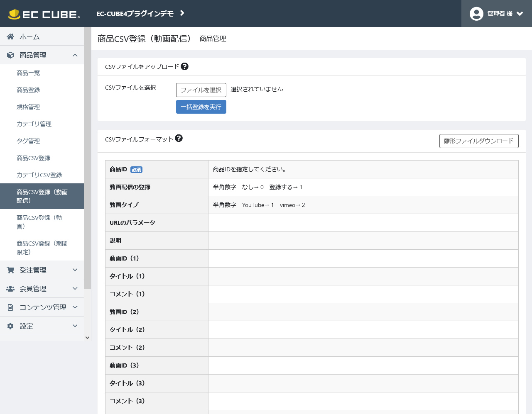Screen dimensions: 532x414
Task: Click the EC-CUBE logo
Action: (44, 14)
